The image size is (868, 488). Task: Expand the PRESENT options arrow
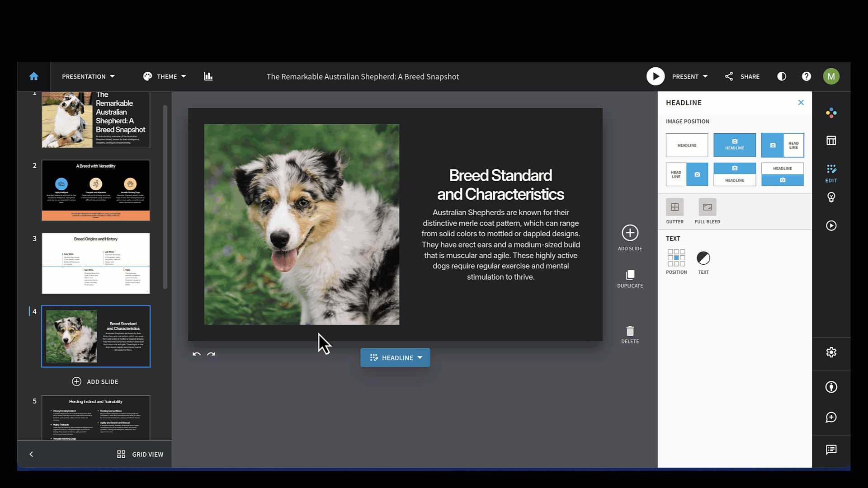[x=705, y=76]
